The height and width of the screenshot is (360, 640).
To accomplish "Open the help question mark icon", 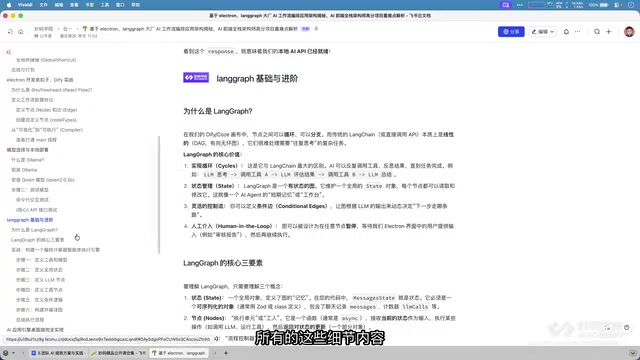I will point(627,327).
